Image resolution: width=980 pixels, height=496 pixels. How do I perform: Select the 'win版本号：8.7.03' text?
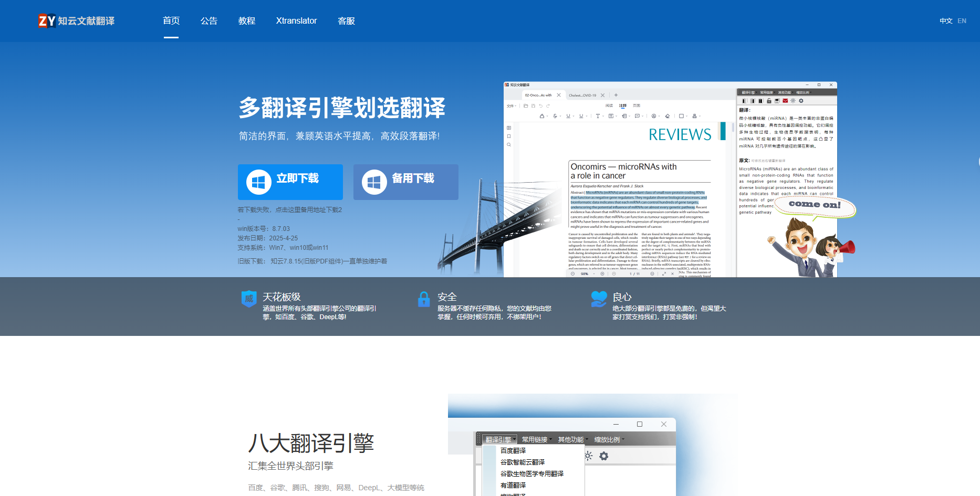point(264,229)
